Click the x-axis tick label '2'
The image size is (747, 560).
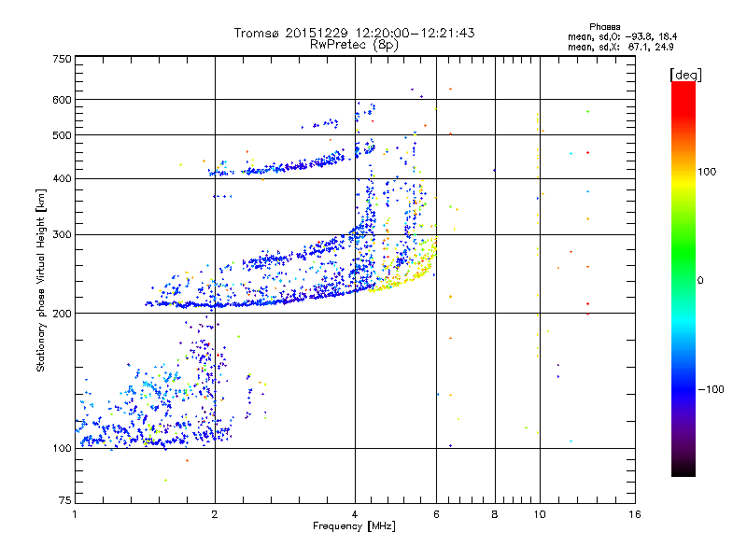tap(215, 514)
